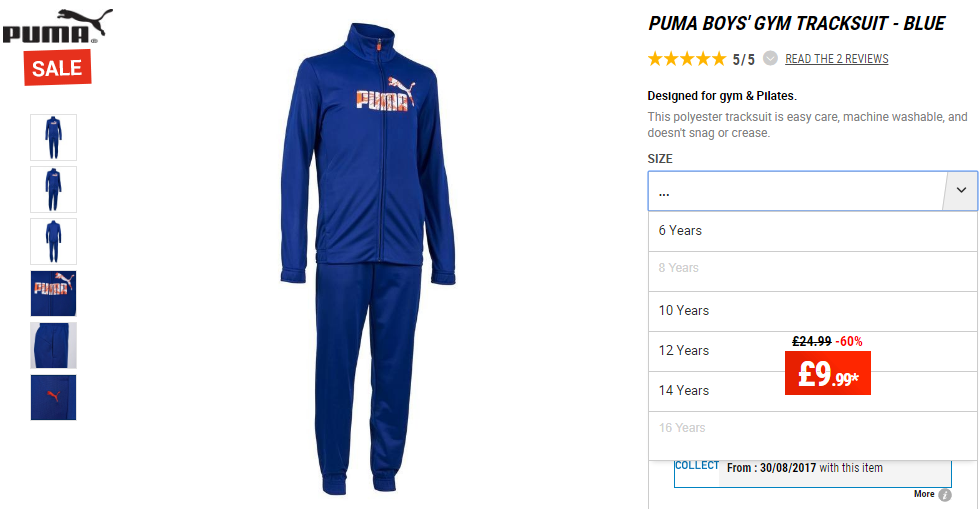Select the second tracksuit thumbnail
The image size is (980, 509).
54,189
